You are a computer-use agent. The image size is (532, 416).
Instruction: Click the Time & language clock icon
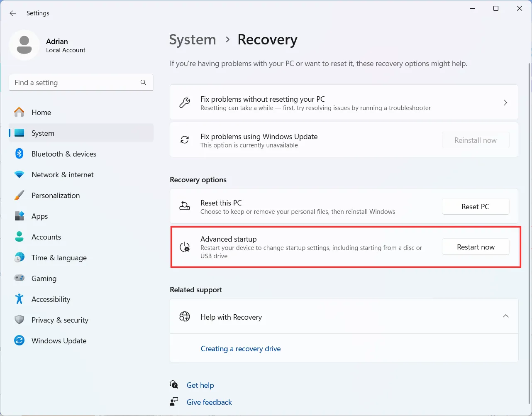pos(19,257)
